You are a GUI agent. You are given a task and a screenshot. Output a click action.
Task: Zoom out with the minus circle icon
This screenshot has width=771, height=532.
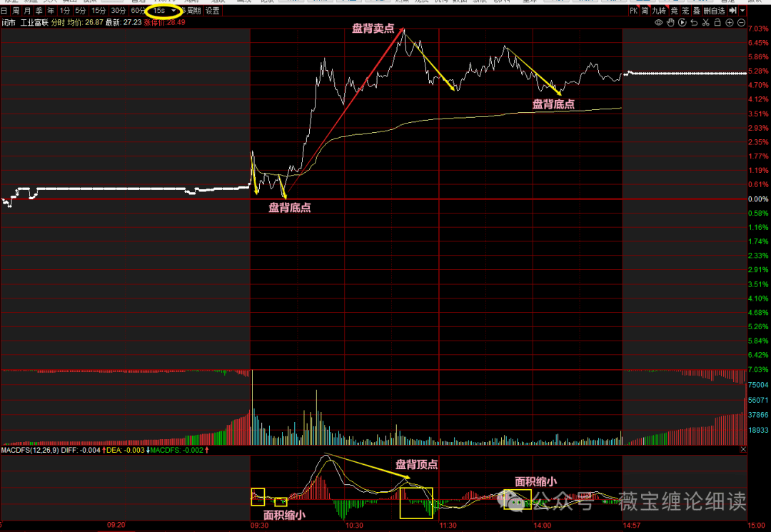pos(741,23)
